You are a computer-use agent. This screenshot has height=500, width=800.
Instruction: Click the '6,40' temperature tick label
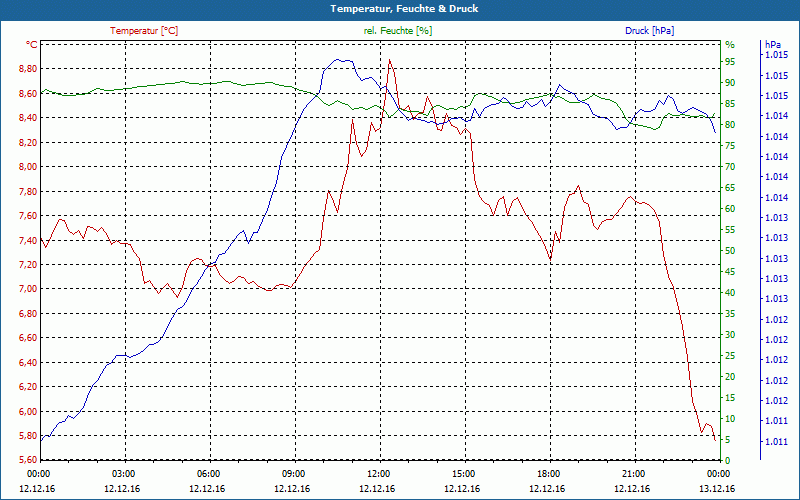coord(28,362)
